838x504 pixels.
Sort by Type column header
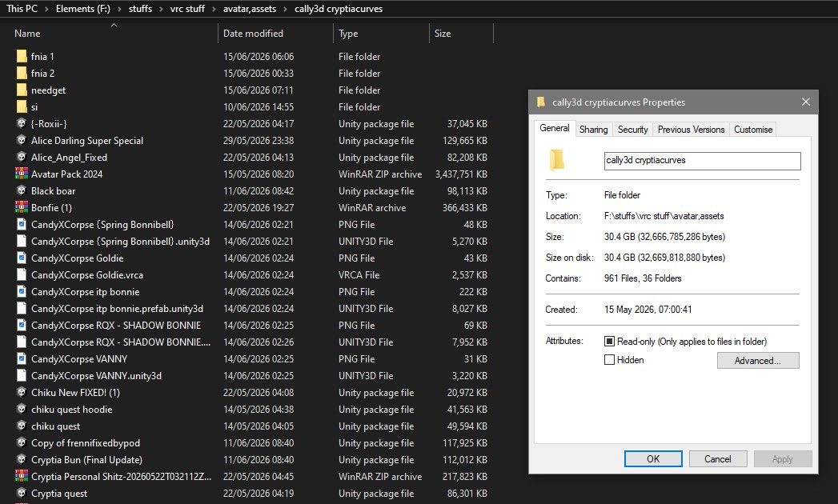(348, 33)
